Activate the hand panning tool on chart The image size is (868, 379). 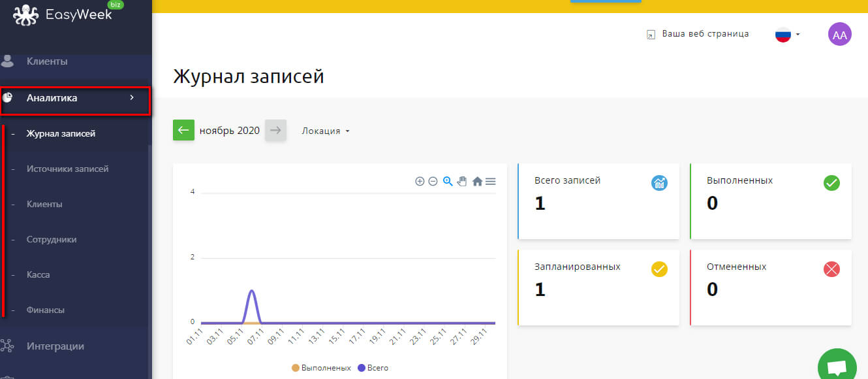462,182
